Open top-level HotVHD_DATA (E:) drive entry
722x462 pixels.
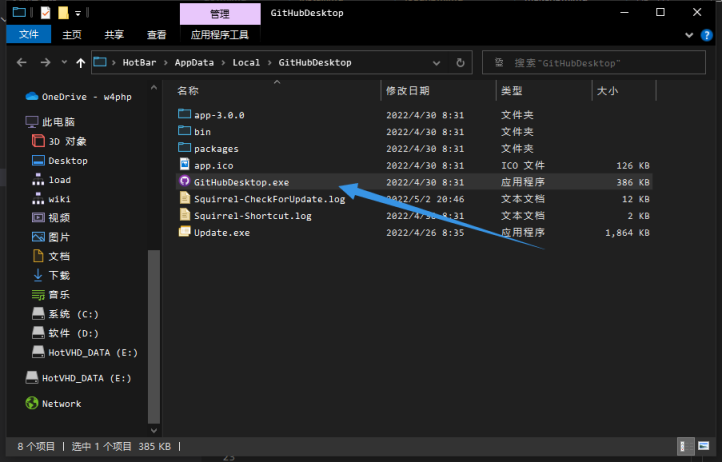tap(78, 378)
